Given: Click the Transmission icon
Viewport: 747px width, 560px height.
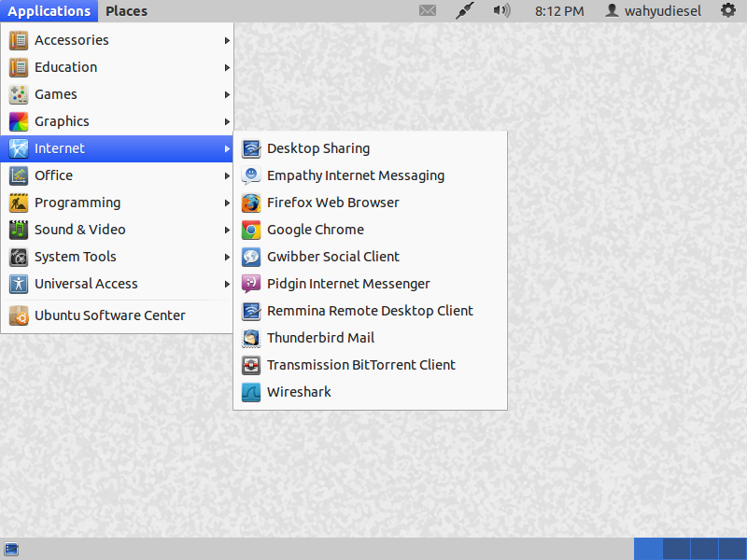Looking at the screenshot, I should [x=251, y=365].
